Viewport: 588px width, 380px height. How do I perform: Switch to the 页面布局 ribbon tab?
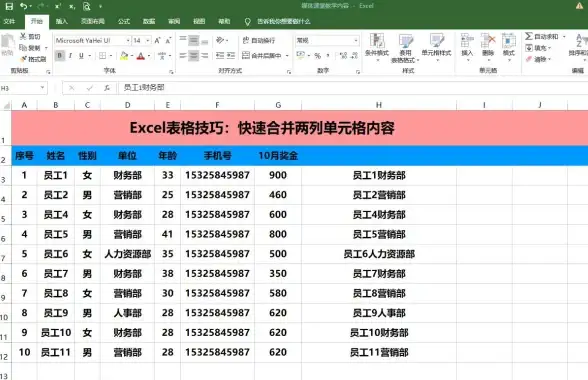point(93,21)
